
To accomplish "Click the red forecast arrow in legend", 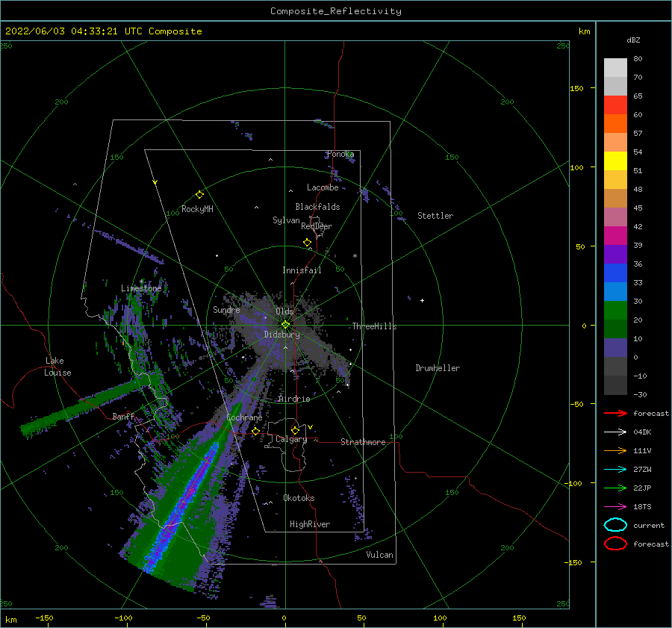I will click(x=615, y=413).
